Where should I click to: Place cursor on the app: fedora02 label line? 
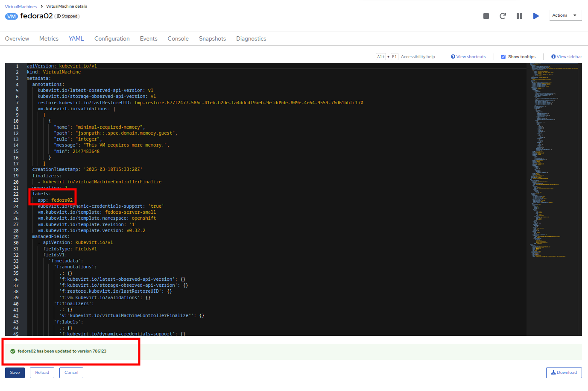coord(56,200)
